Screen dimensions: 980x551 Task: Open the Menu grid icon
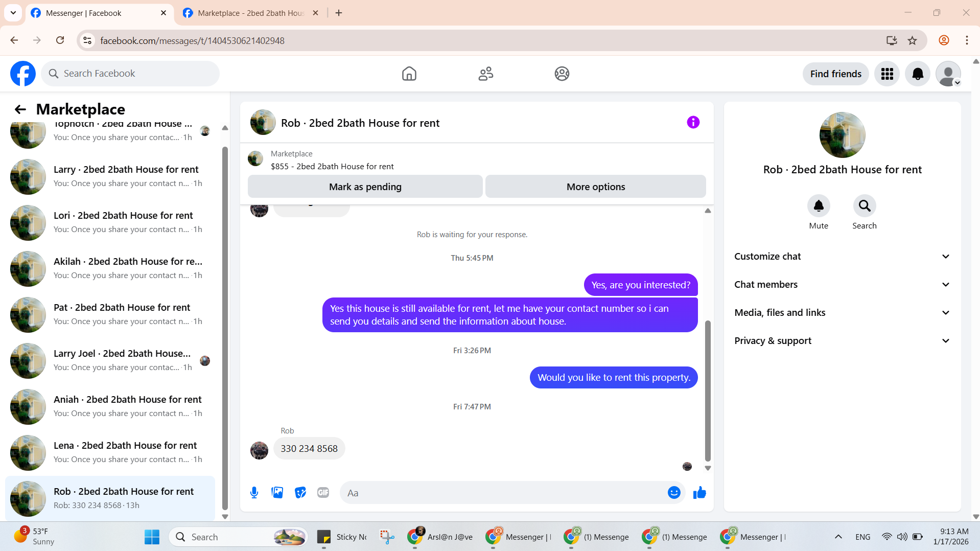pos(887,74)
